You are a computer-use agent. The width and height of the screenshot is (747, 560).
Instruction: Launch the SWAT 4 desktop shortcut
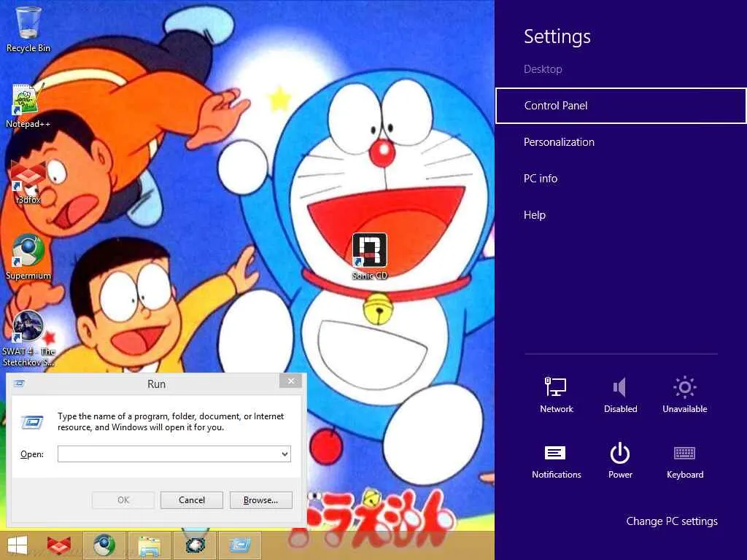tap(28, 328)
